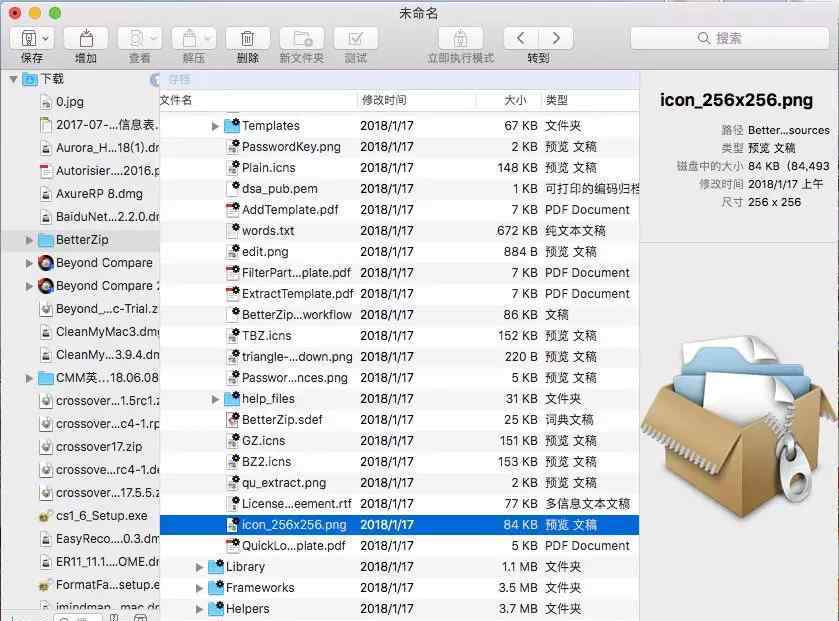Open the 查看 (View) dropdown arrow
This screenshot has width=839, height=621.
click(154, 39)
